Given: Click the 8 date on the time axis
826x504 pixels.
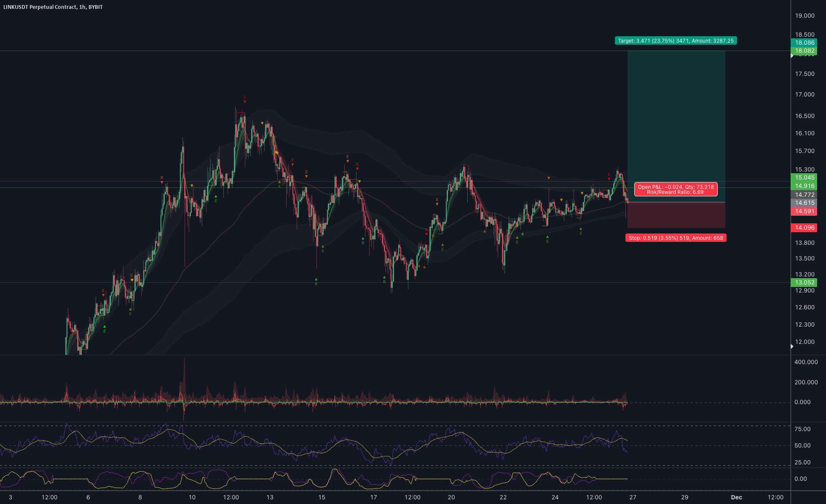Looking at the screenshot, I should (x=140, y=497).
